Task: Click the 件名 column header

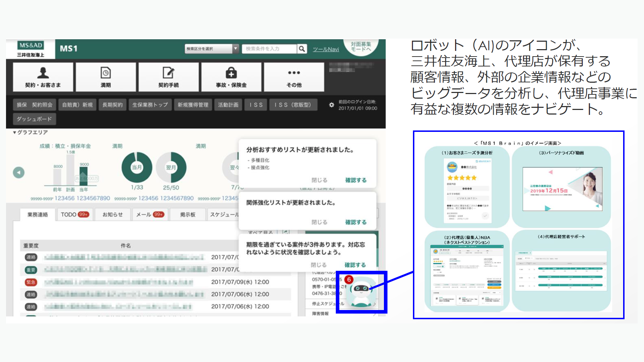Action: click(x=126, y=246)
